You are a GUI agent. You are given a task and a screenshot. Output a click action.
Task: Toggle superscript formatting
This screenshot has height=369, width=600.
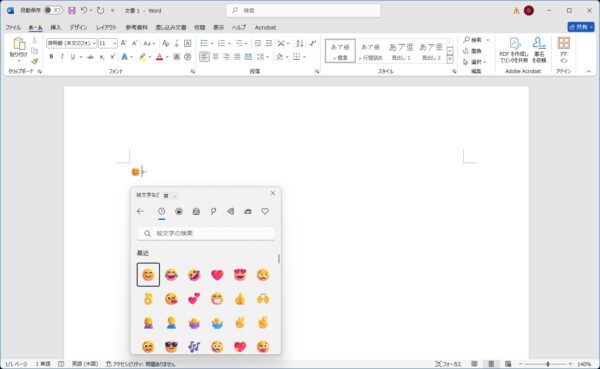[x=112, y=57]
